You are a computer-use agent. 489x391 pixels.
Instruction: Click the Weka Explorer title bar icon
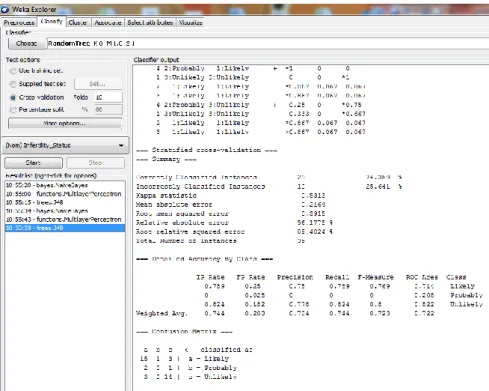click(x=5, y=9)
